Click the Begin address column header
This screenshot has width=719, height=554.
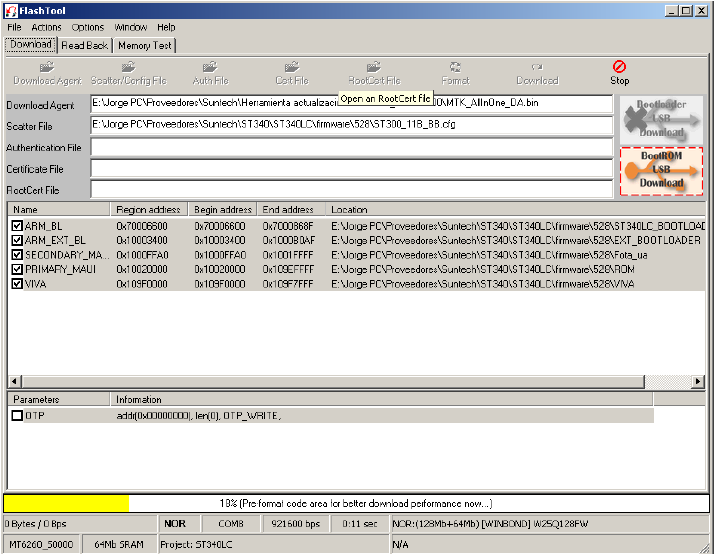(222, 210)
